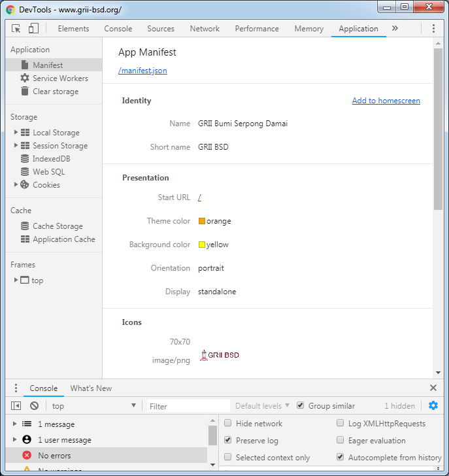Open the top context dropdown

pos(93,405)
